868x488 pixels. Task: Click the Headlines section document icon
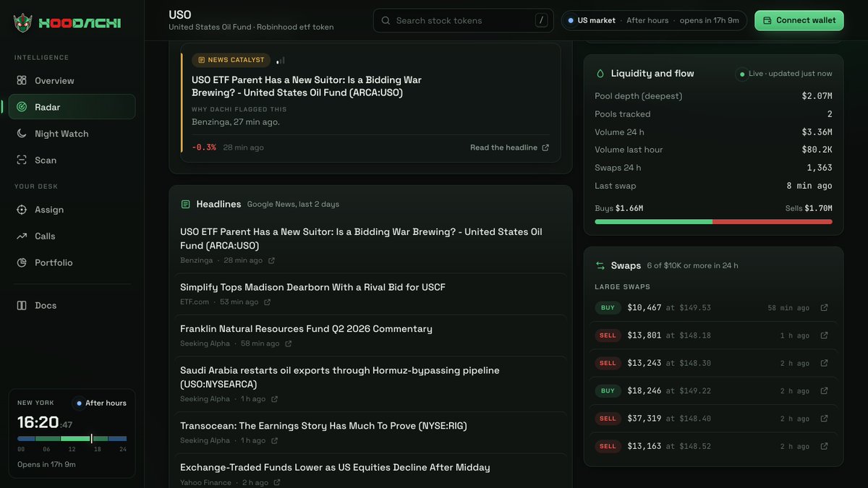(185, 205)
